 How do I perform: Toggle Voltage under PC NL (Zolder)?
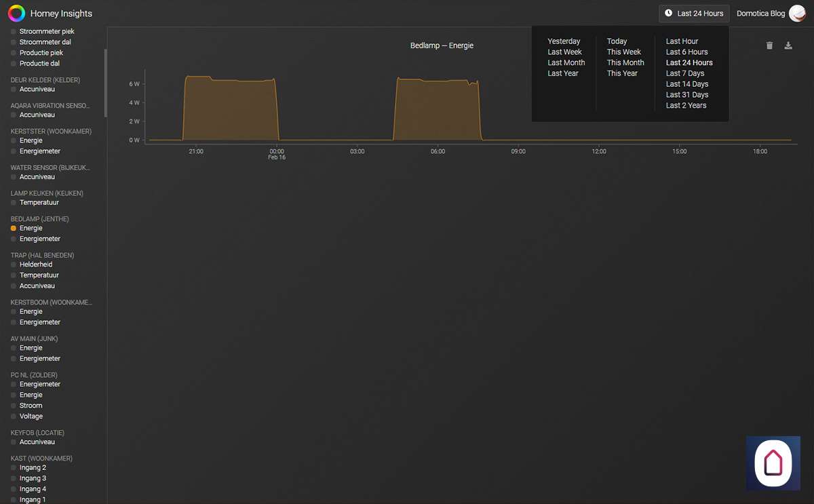click(x=31, y=416)
